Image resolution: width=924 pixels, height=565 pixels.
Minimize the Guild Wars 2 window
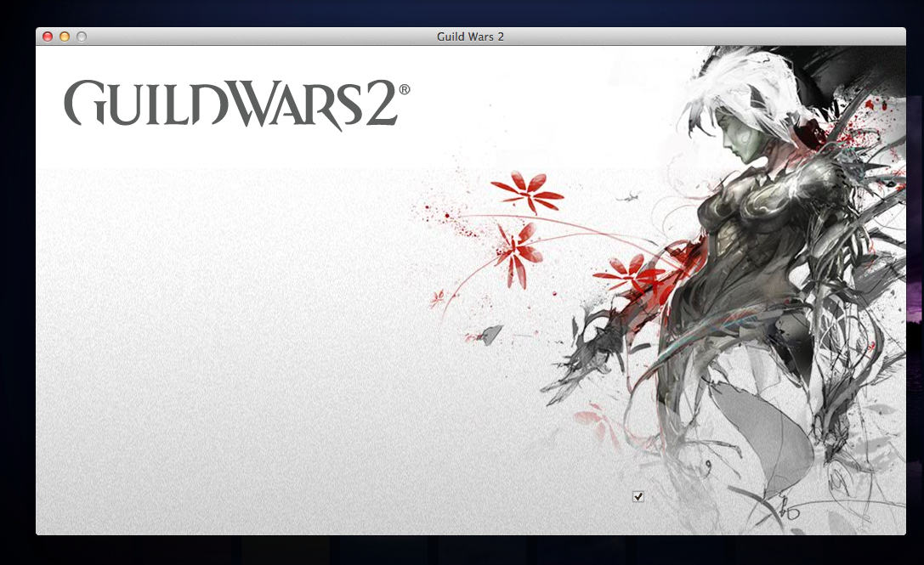pyautogui.click(x=65, y=37)
